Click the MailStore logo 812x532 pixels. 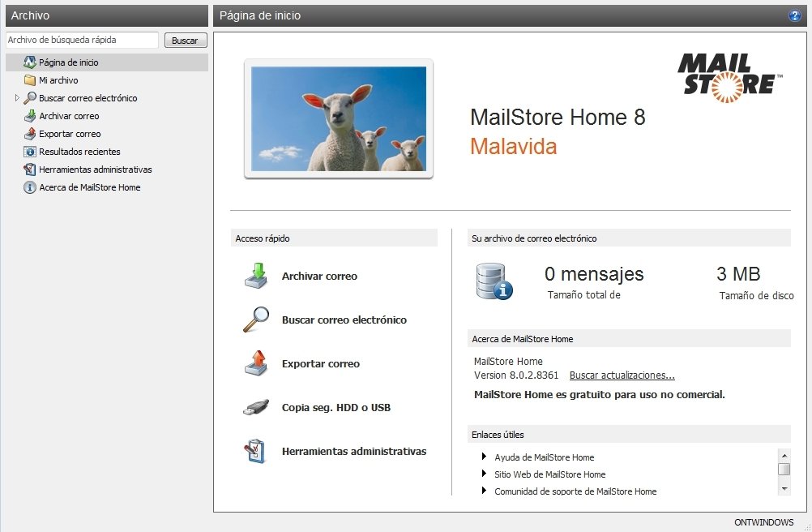tap(729, 78)
